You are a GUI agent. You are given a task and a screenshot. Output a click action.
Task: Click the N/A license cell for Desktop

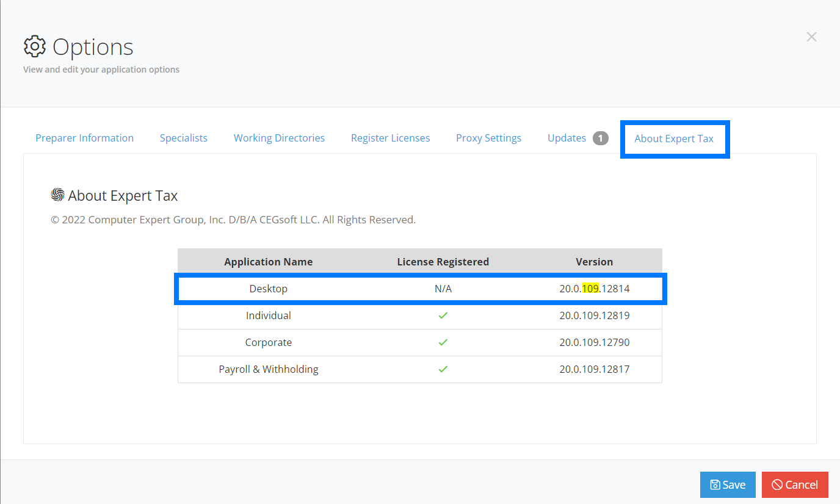point(443,289)
